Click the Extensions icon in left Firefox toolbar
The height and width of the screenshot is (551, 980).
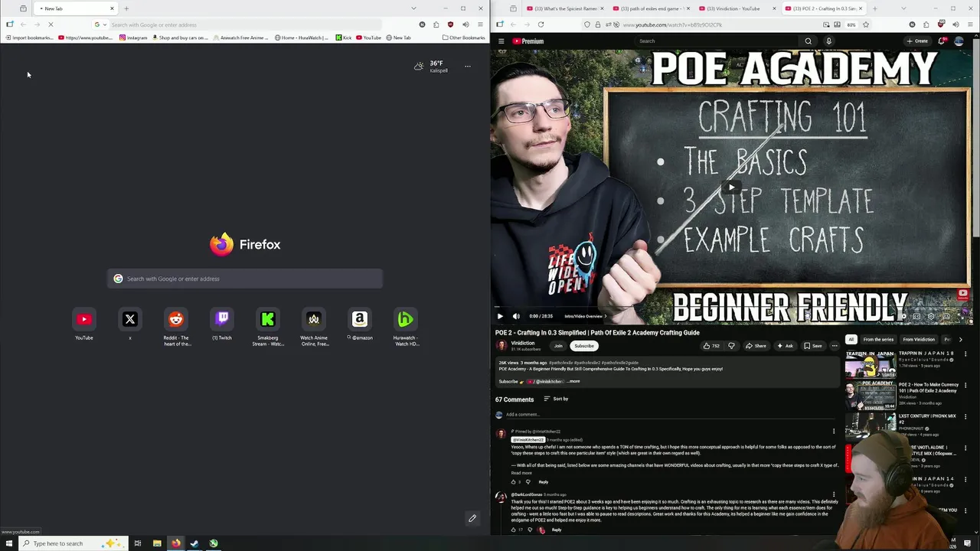(x=436, y=24)
